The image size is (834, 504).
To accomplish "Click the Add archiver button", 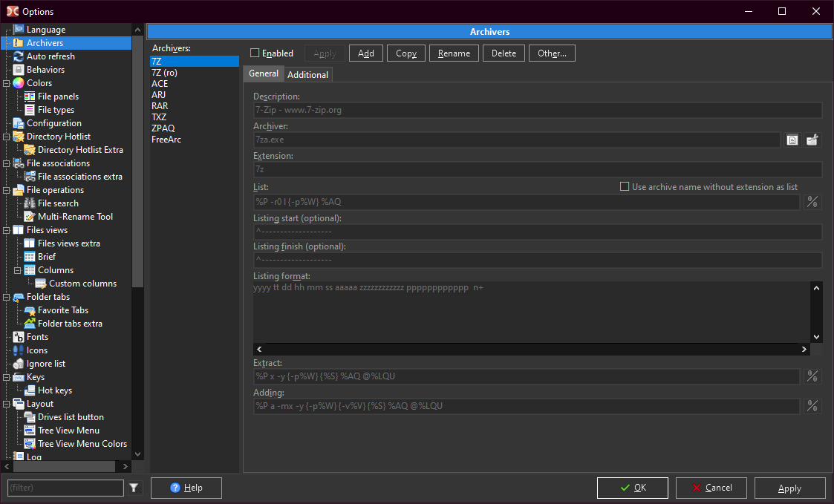I will pos(366,53).
